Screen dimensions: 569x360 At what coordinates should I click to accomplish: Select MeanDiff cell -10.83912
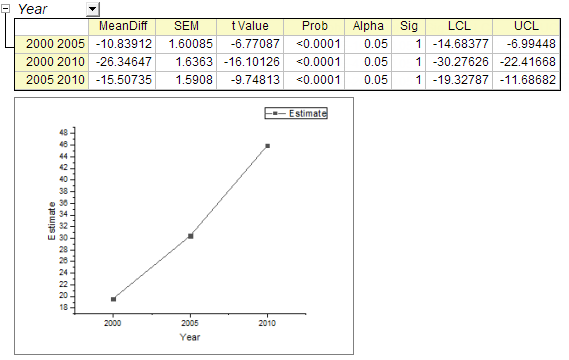[122, 44]
